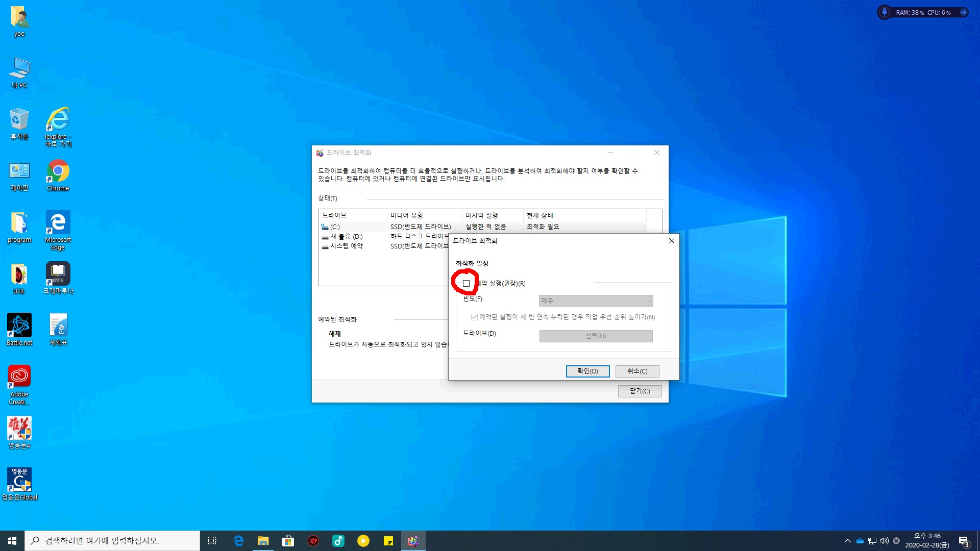
Task: Click the 선택(H) drive select button
Action: tap(596, 336)
